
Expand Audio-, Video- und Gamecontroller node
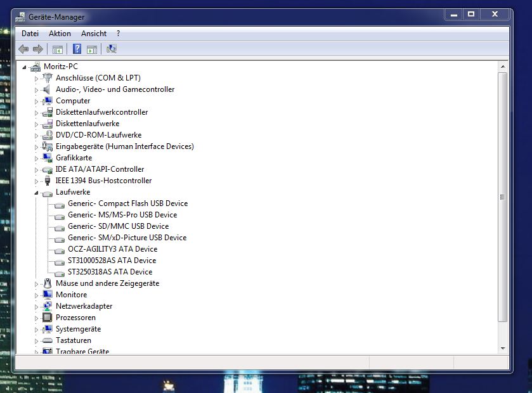(36, 90)
